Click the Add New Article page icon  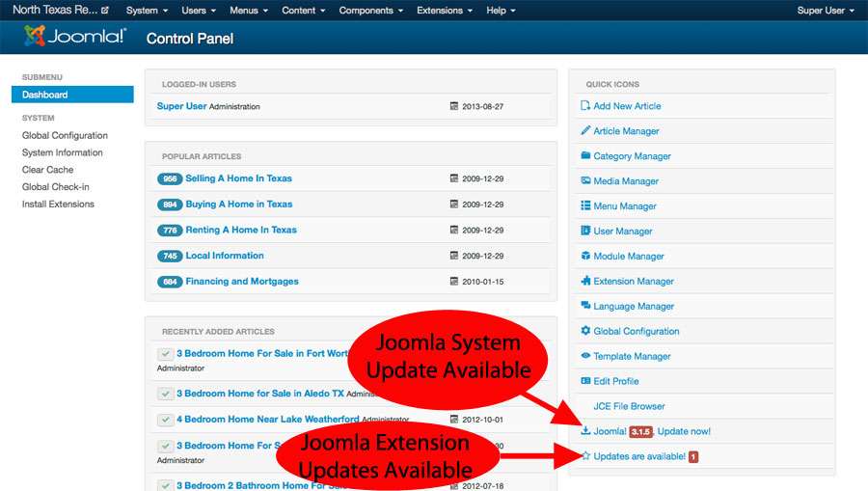point(585,105)
